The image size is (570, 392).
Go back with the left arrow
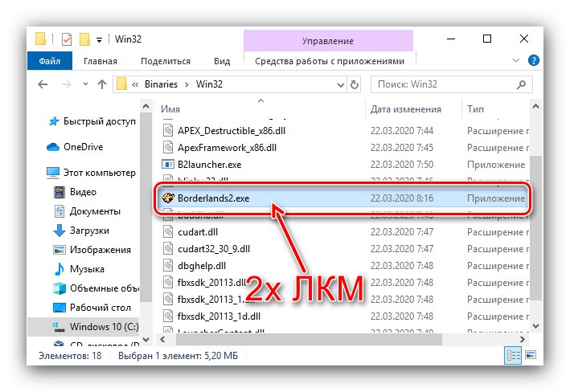pyautogui.click(x=43, y=84)
